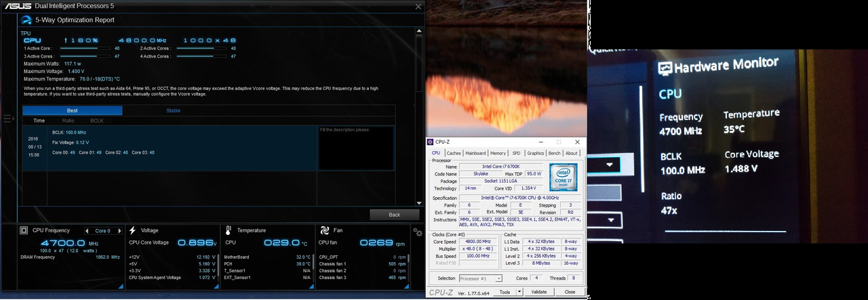
Task: Click the Hardware Monitor icon
Action: tap(665, 68)
